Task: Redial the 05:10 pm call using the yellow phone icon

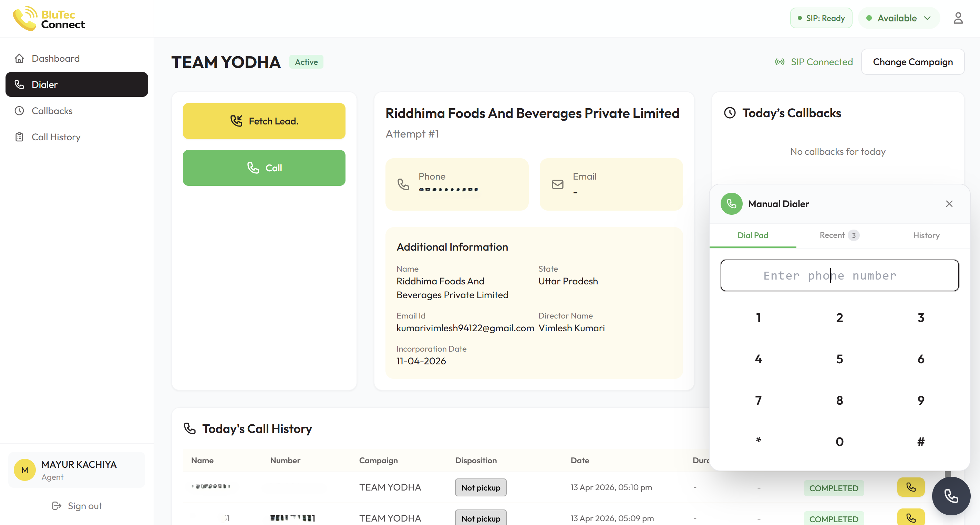Action: (910, 487)
